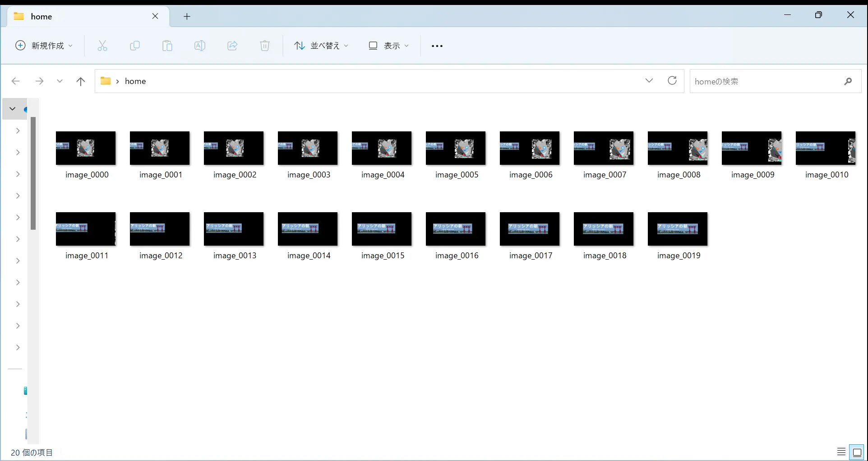Click the Share icon in toolbar
868x461 pixels.
point(232,46)
